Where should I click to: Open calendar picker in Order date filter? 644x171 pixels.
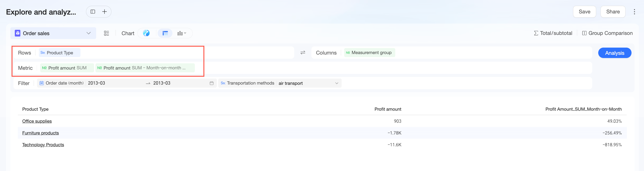point(212,83)
